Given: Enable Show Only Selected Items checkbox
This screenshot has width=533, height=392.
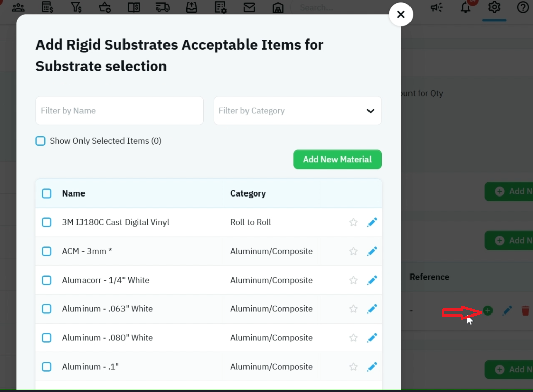Looking at the screenshot, I should point(40,141).
